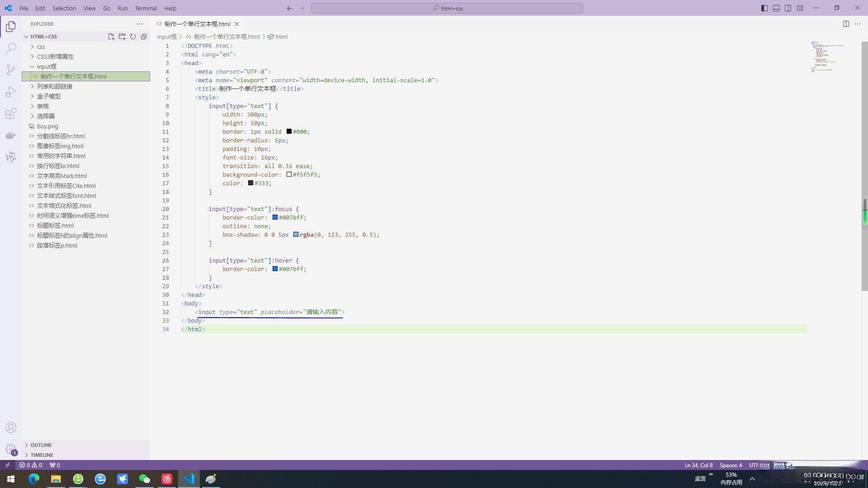
Task: Open the Help menu
Action: [170, 8]
